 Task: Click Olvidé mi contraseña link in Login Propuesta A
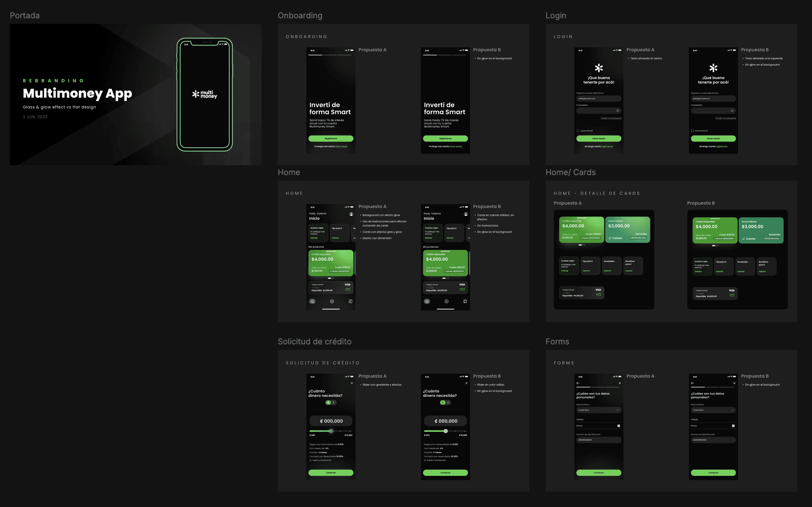click(611, 118)
